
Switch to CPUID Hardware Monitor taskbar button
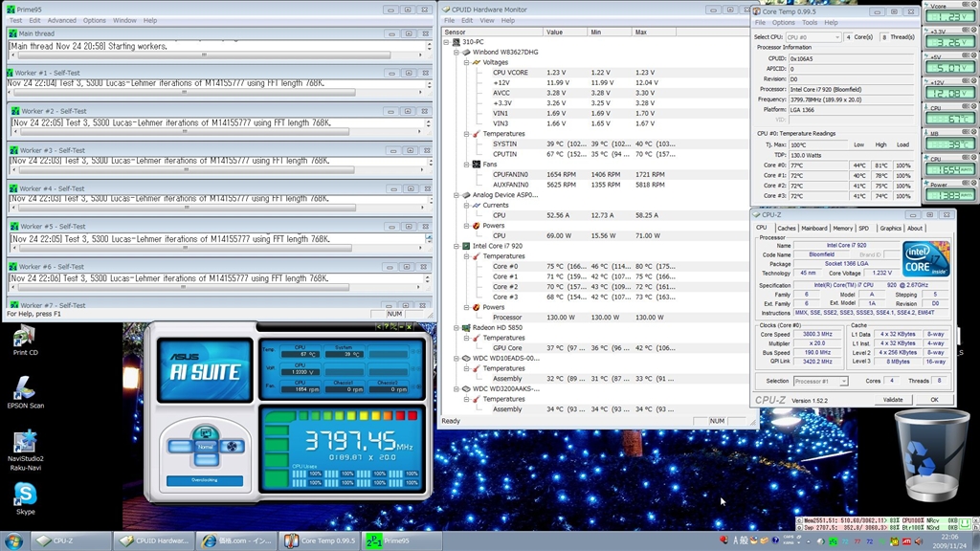pos(154,541)
